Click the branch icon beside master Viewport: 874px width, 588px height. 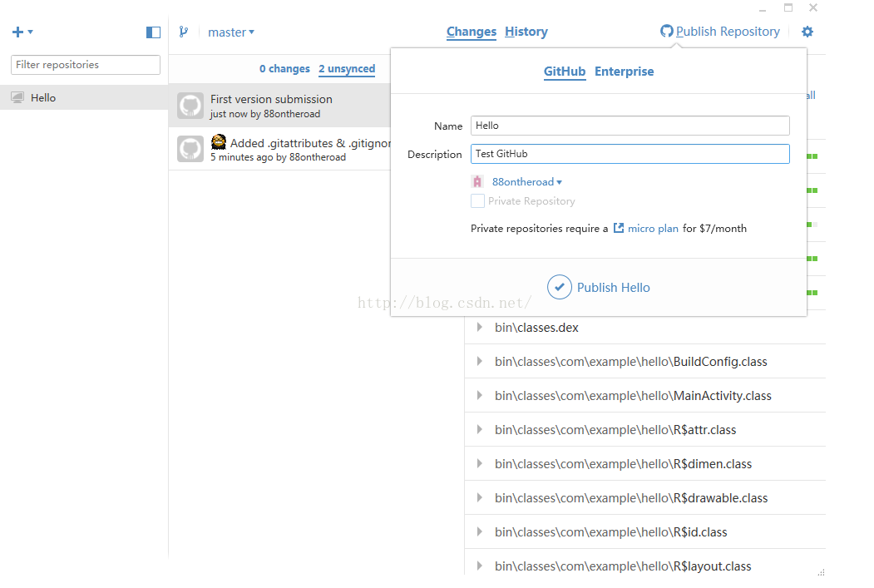coord(184,32)
